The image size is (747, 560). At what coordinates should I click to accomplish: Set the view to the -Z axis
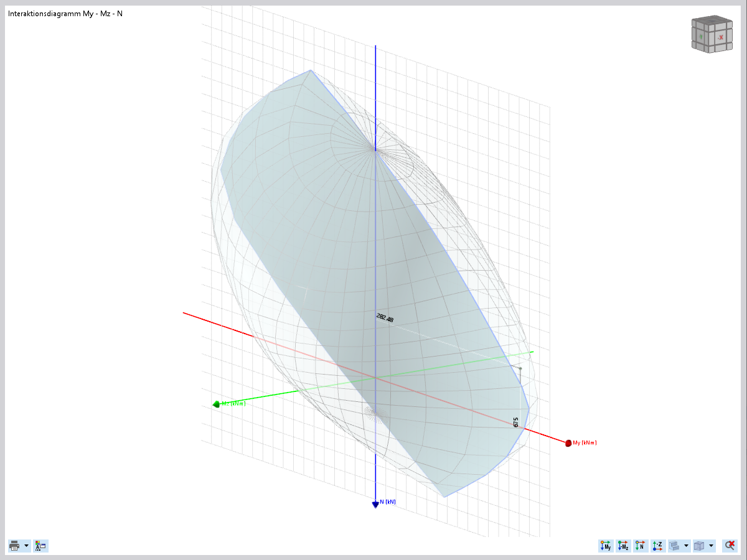tap(658, 546)
